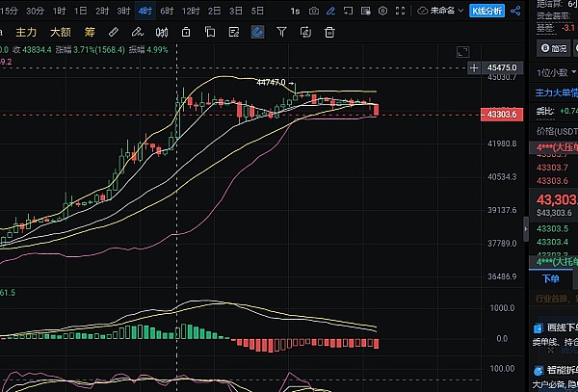Open the 下单 order tab
This screenshot has width=578, height=392.
(551, 278)
